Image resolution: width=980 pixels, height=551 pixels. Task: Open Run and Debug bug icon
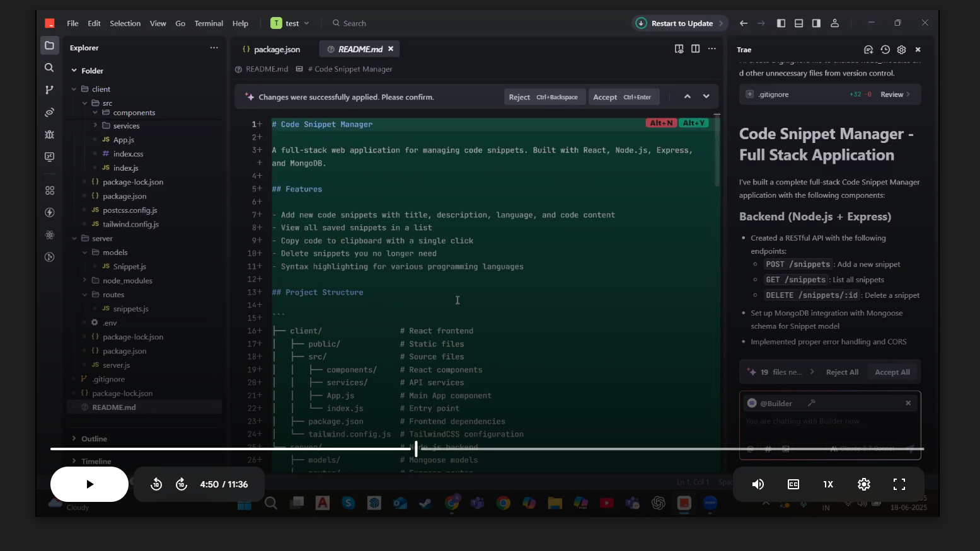point(50,135)
